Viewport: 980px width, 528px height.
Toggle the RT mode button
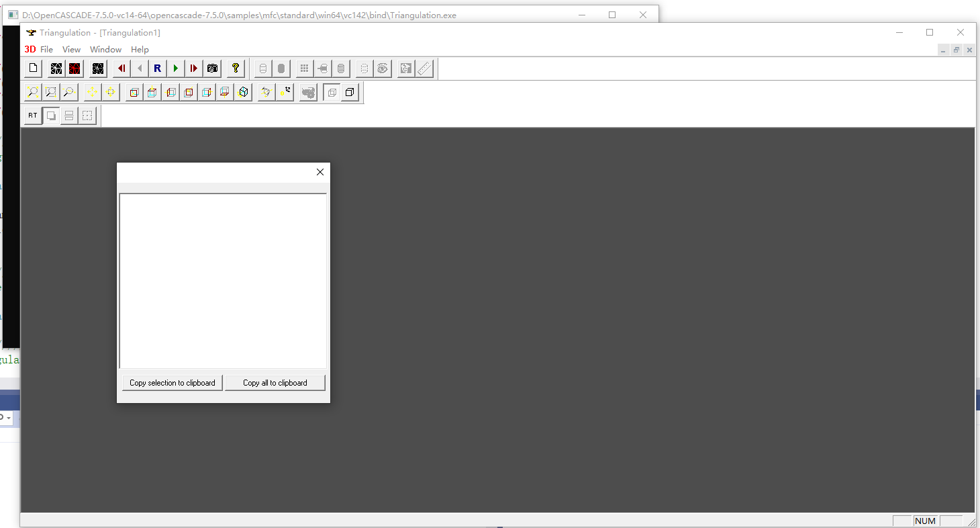tap(32, 115)
